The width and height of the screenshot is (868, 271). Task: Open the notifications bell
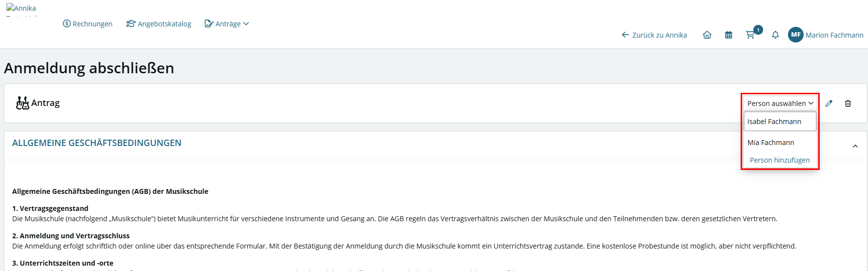coord(775,35)
